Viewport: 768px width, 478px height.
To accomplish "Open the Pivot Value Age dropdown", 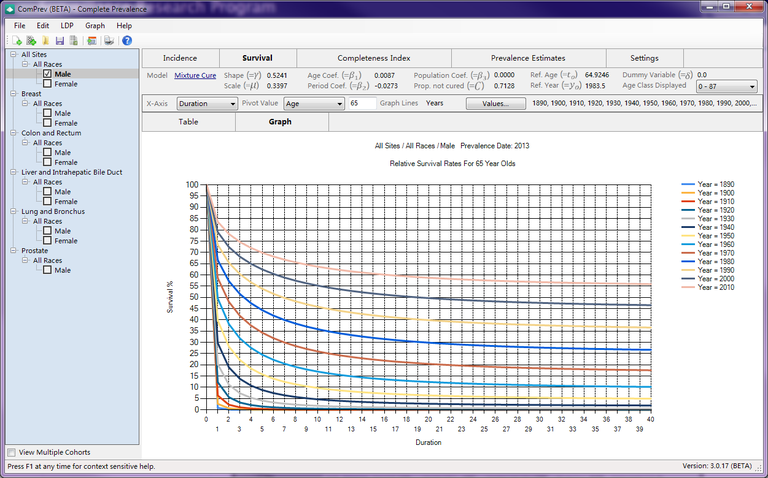I will [x=313, y=103].
